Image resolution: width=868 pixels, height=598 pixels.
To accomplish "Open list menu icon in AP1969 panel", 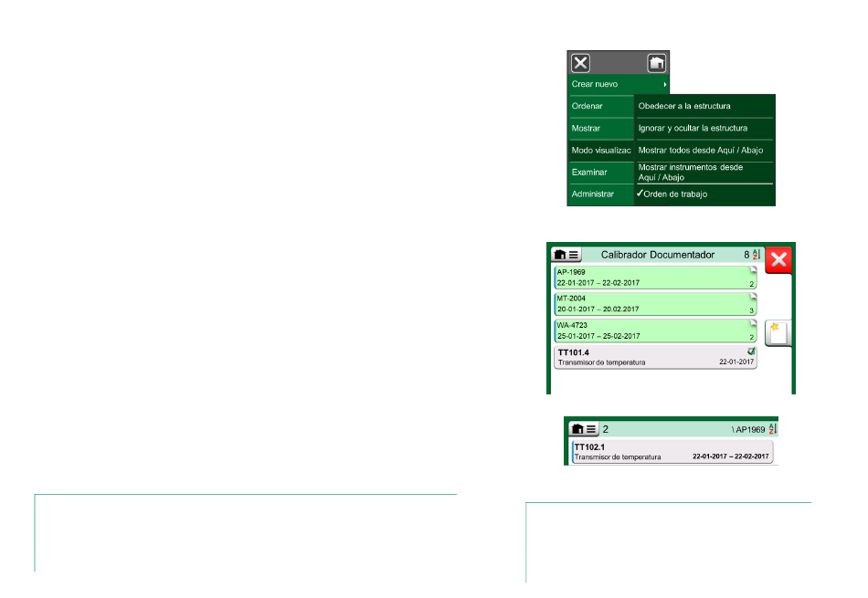I will 592,429.
